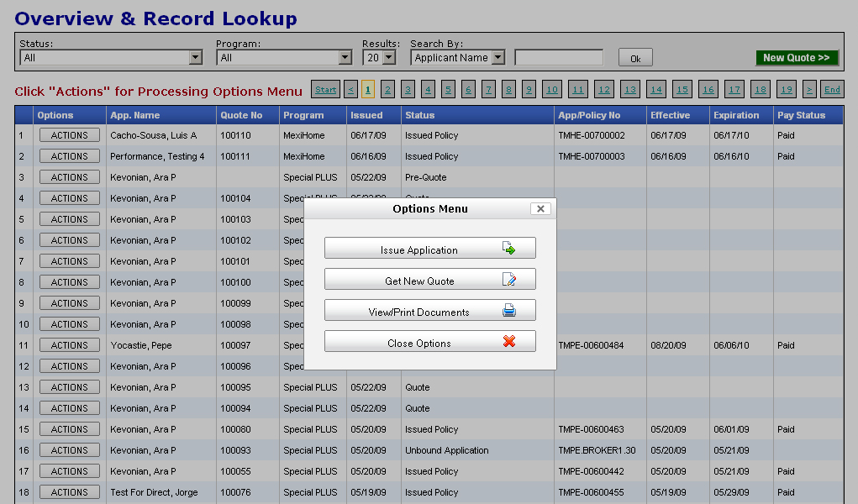The image size is (858, 504).
Task: Click ACTIONS button in row 3
Action: (70, 177)
